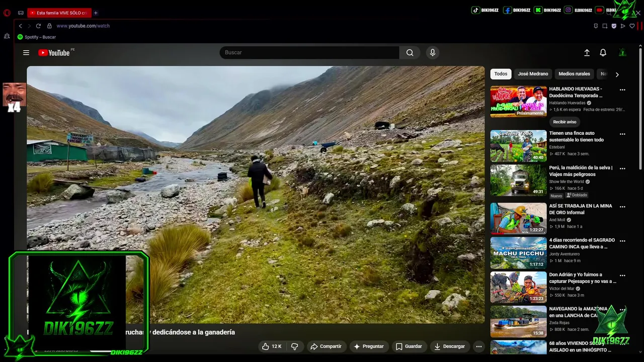Select the Medios rurales filter chip
The width and height of the screenshot is (644, 362).
click(574, 74)
